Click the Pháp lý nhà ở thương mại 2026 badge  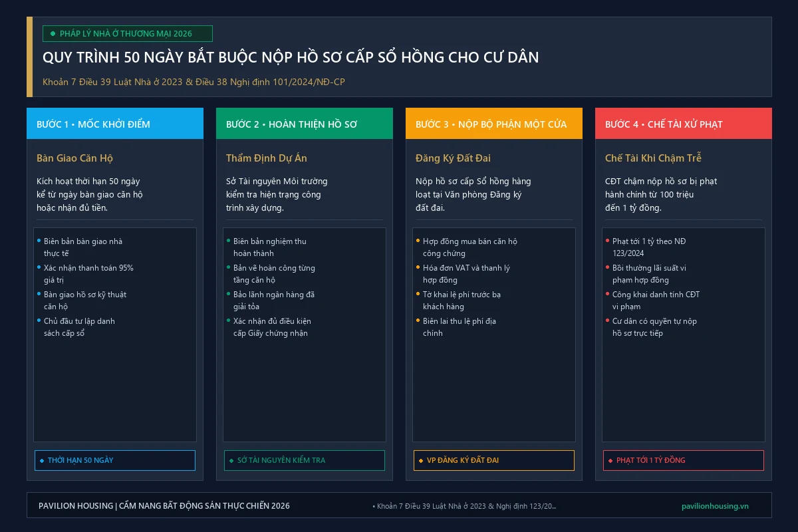128,33
